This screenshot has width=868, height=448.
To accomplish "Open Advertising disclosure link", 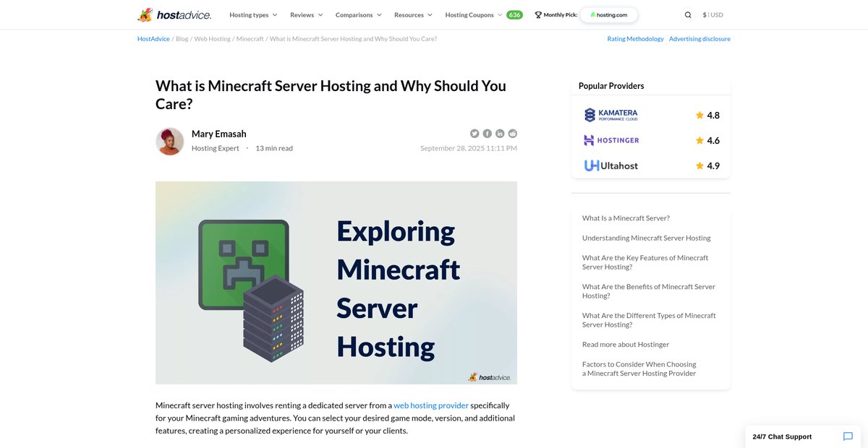I will pos(699,39).
